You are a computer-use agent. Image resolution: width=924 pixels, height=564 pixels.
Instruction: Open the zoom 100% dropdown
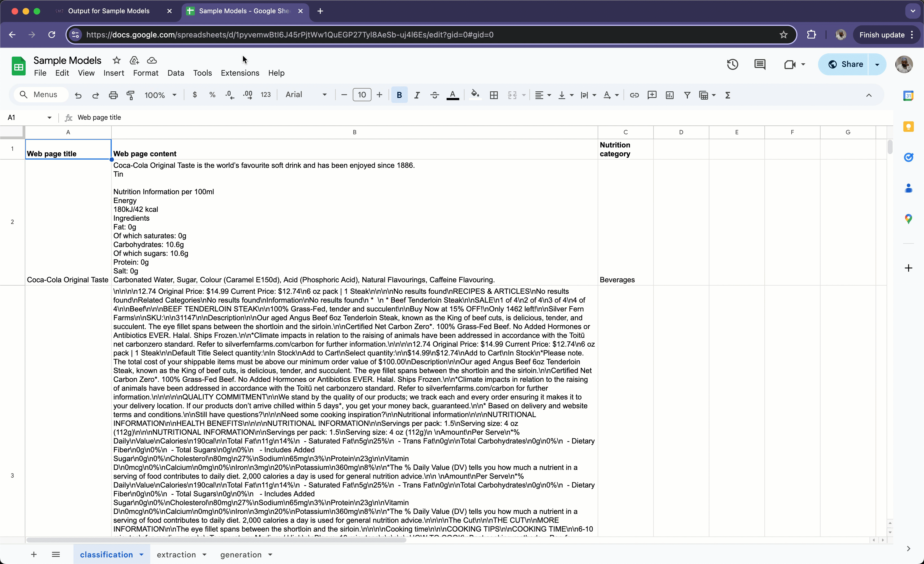click(160, 95)
